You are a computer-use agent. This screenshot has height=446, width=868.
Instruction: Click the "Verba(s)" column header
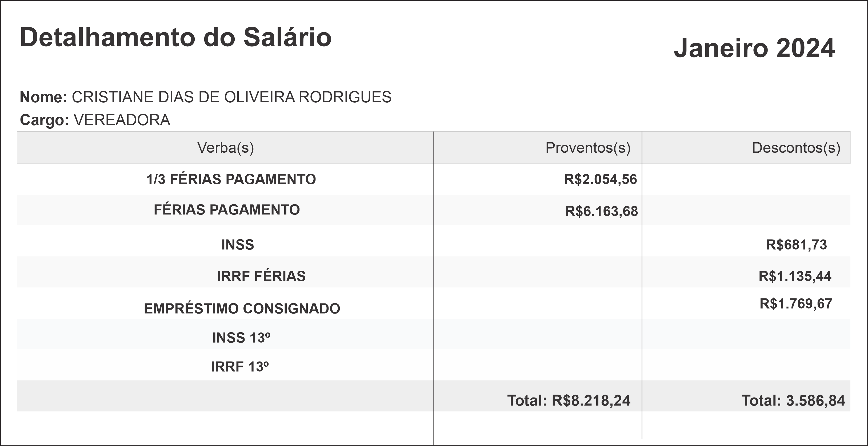coord(225,148)
